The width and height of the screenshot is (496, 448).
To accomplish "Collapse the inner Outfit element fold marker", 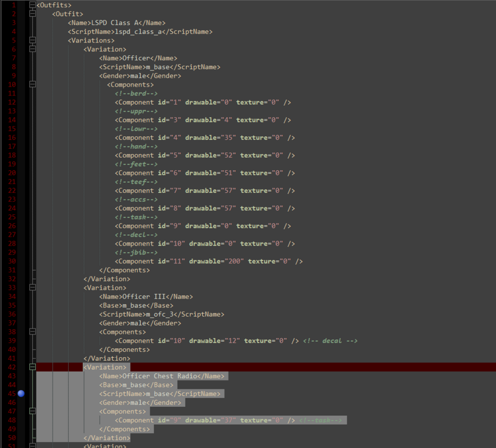I will point(33,14).
